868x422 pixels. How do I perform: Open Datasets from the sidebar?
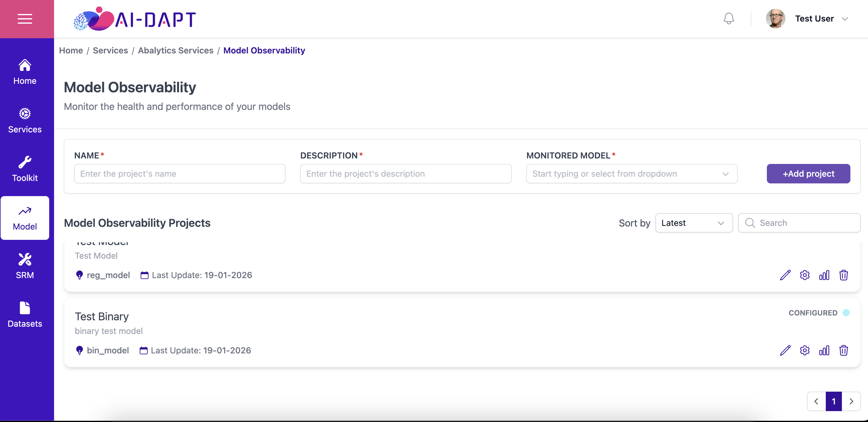(25, 315)
